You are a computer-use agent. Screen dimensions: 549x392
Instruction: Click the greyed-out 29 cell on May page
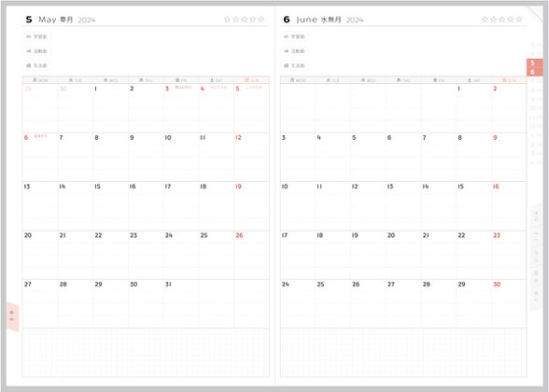40,108
